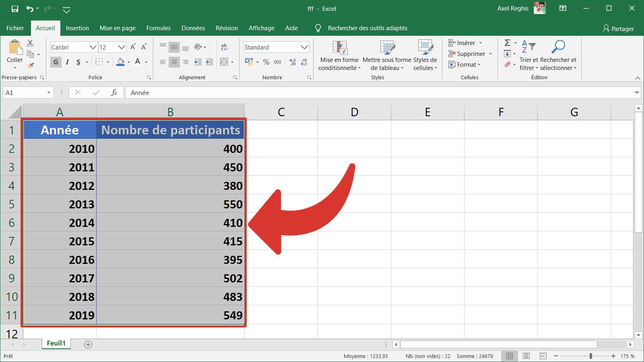Open the fill color dropdown arrow
The height and width of the screenshot is (362, 644).
tap(128, 62)
